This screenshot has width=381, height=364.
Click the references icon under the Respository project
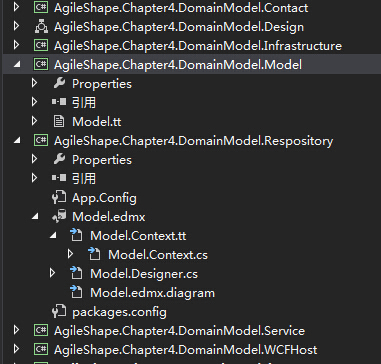[59, 178]
